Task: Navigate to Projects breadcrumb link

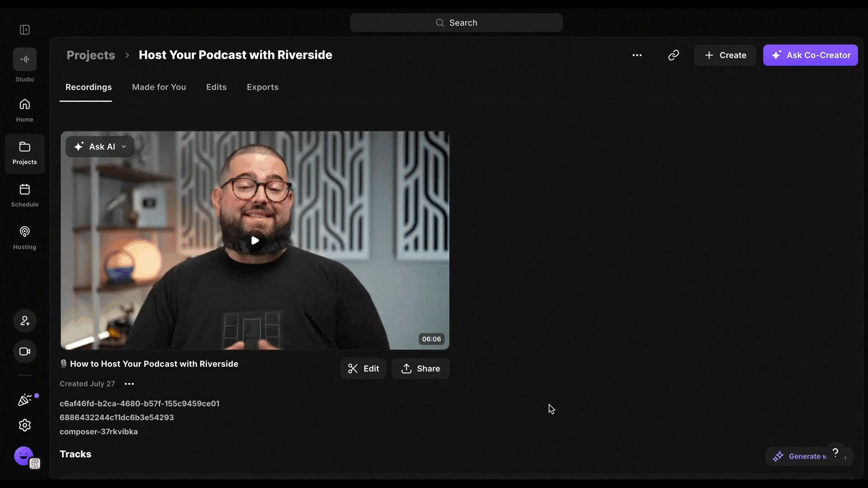Action: click(91, 55)
